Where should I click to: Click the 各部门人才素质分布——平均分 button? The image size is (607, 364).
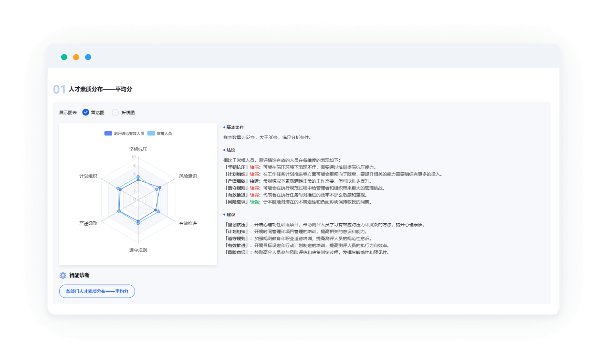[97, 291]
